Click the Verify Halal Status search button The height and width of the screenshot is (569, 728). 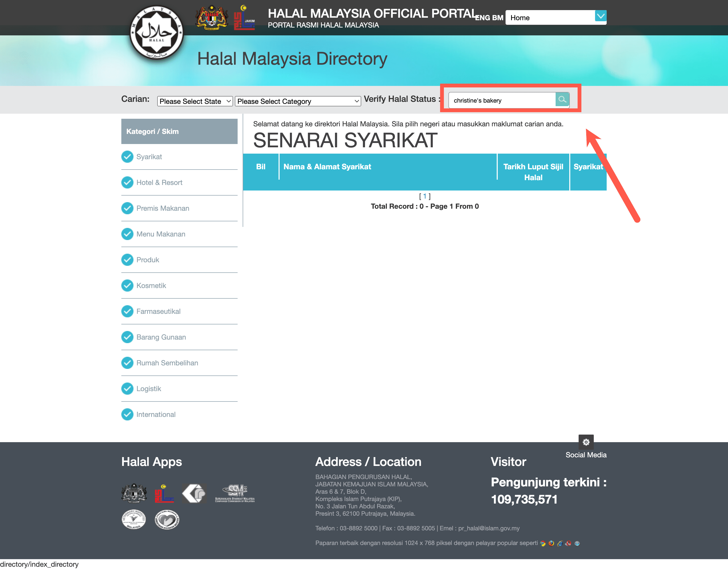pyautogui.click(x=561, y=100)
